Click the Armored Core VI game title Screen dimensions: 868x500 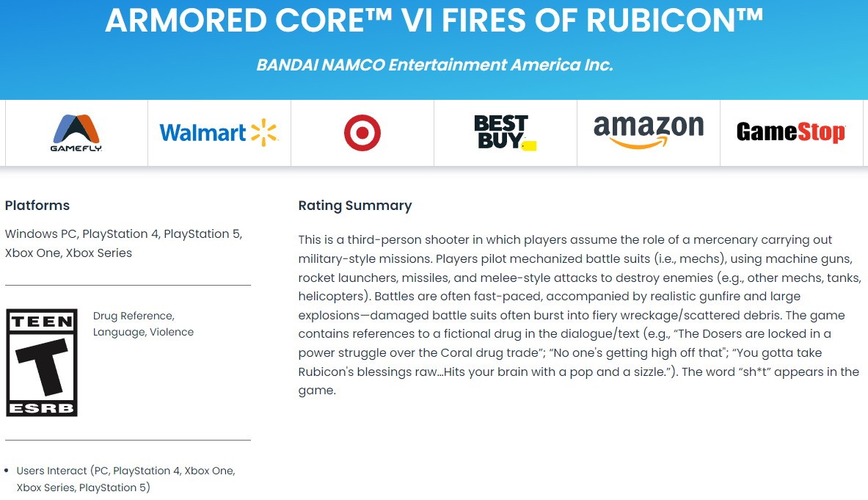point(434,21)
